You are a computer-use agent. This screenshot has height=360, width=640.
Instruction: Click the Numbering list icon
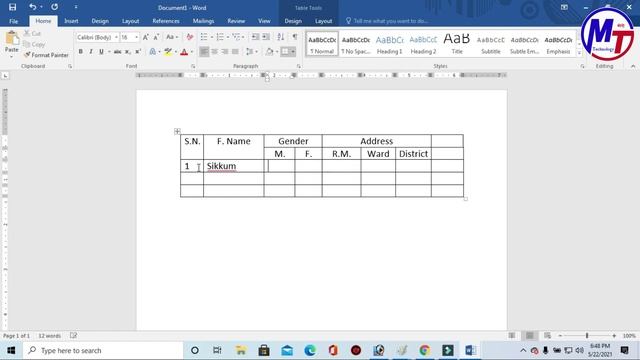point(220,37)
